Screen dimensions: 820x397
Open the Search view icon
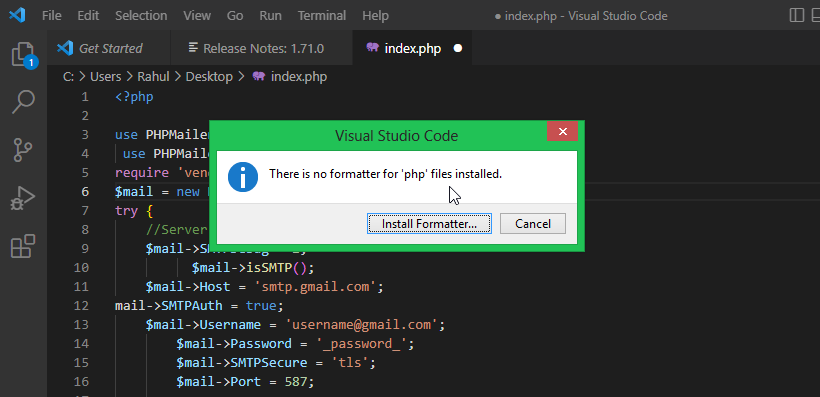coord(24,101)
